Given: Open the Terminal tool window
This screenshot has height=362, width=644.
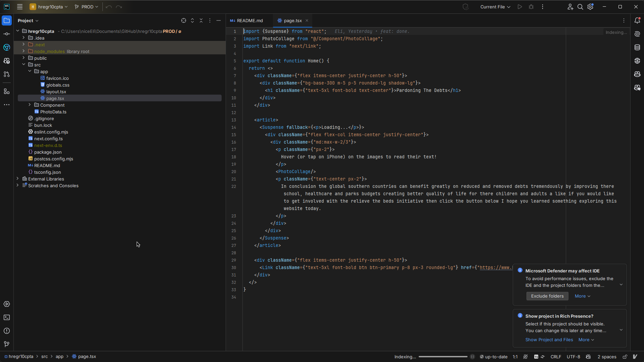Looking at the screenshot, I should click(x=7, y=317).
